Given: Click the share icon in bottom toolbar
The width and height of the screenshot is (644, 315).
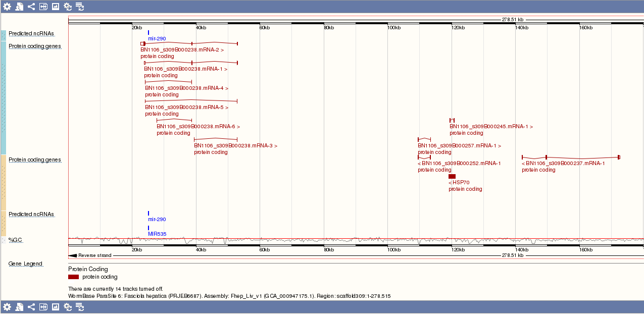Looking at the screenshot, I should click(x=31, y=307).
